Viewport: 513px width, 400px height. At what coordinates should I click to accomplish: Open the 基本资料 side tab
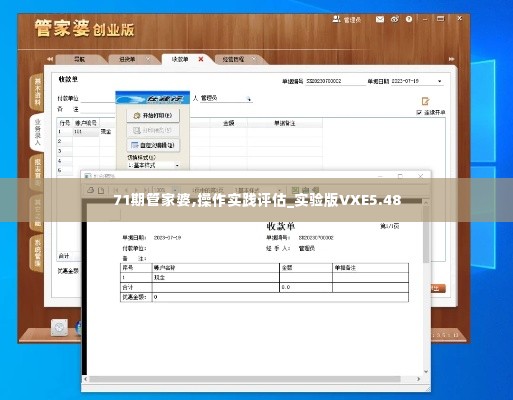tap(37, 91)
